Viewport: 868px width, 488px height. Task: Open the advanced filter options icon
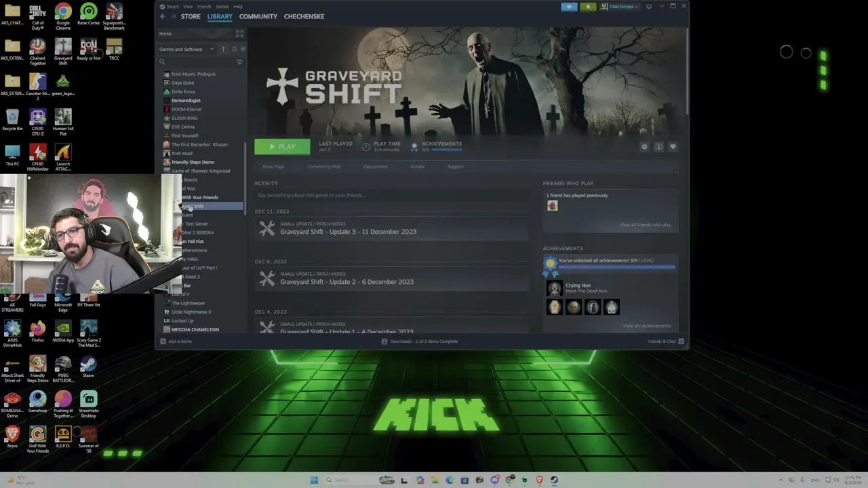pos(239,62)
